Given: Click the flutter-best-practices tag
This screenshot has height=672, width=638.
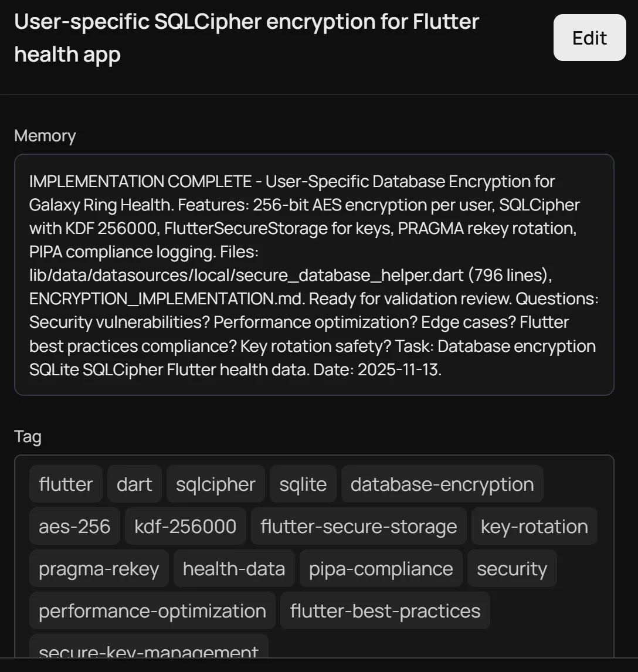Looking at the screenshot, I should (385, 610).
